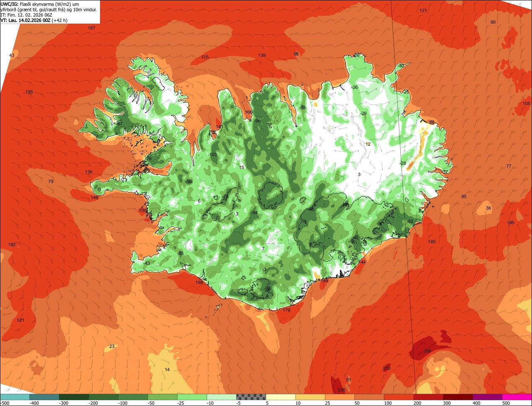The width and height of the screenshot is (532, 406).
Task: Click the '192' value on the west edge
Action: click(x=12, y=245)
